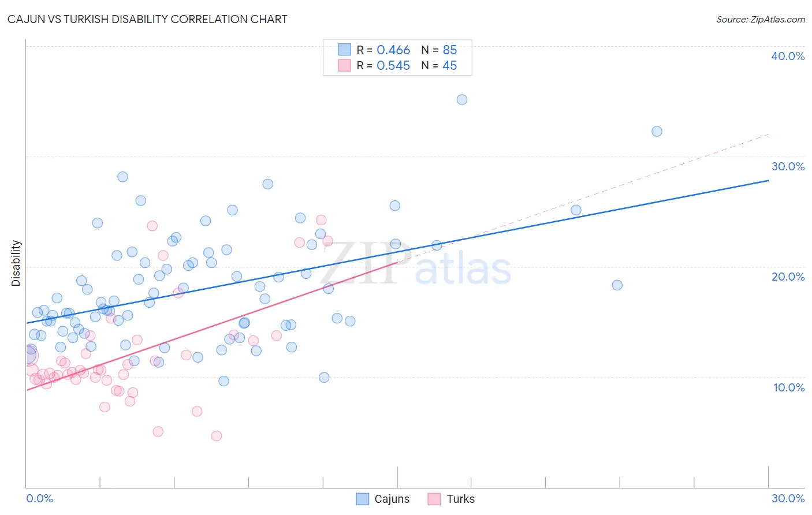Viewport: 812px width, 515px height.
Task: Click the Turks pink legend swatch
Action: 434,499
